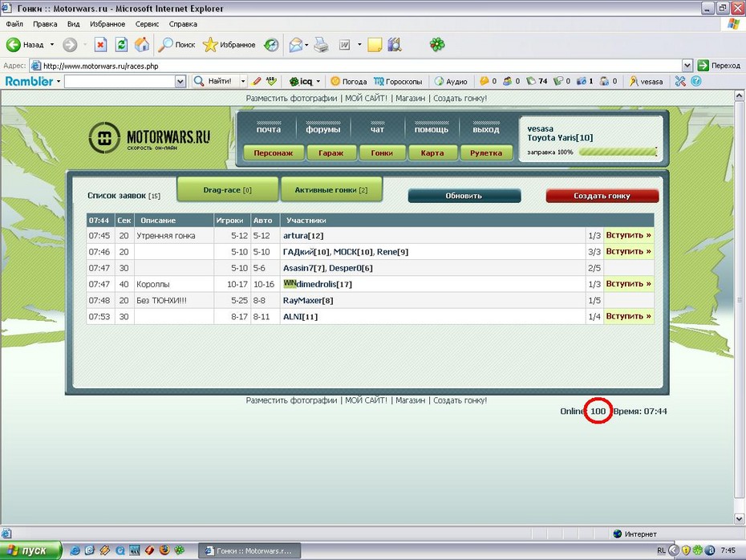Open the Вид menu
Screen dimensions: 746x560
pyautogui.click(x=73, y=24)
